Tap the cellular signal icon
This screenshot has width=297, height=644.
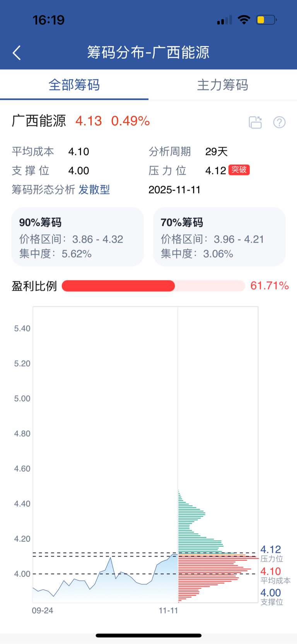tap(224, 20)
